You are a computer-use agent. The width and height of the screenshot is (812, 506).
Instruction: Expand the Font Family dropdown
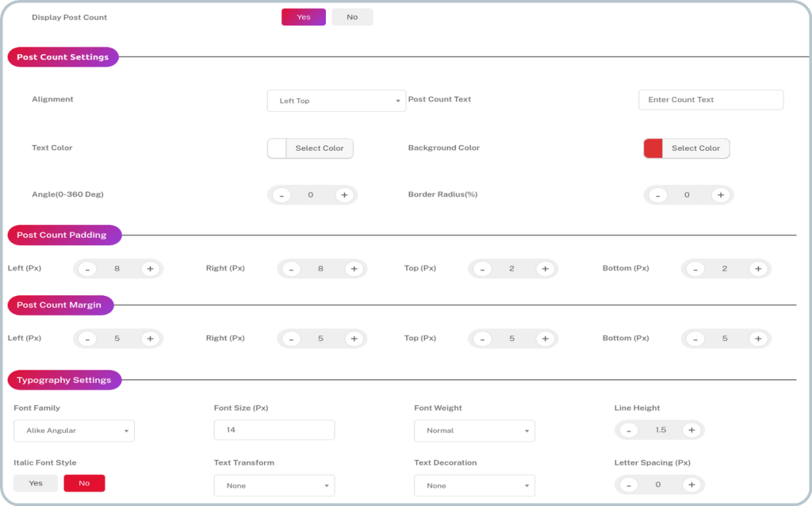pos(74,431)
